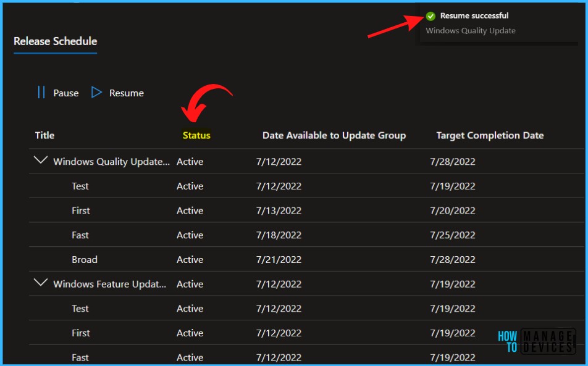
Task: Click Active status of Fast 7/18/2022 row
Action: [x=190, y=235]
